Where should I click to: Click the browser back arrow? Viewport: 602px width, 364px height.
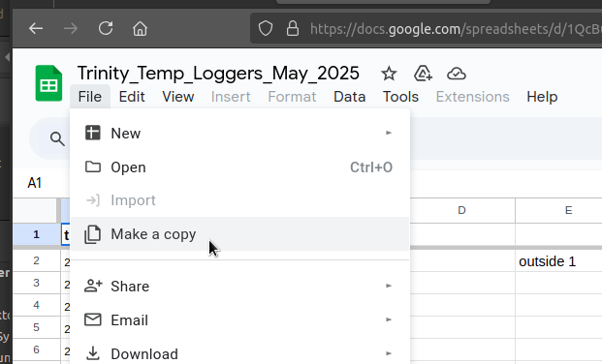(x=36, y=28)
